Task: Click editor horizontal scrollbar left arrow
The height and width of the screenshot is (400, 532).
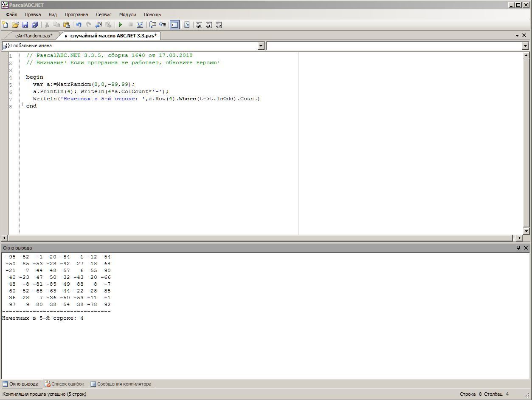Action: (5, 238)
